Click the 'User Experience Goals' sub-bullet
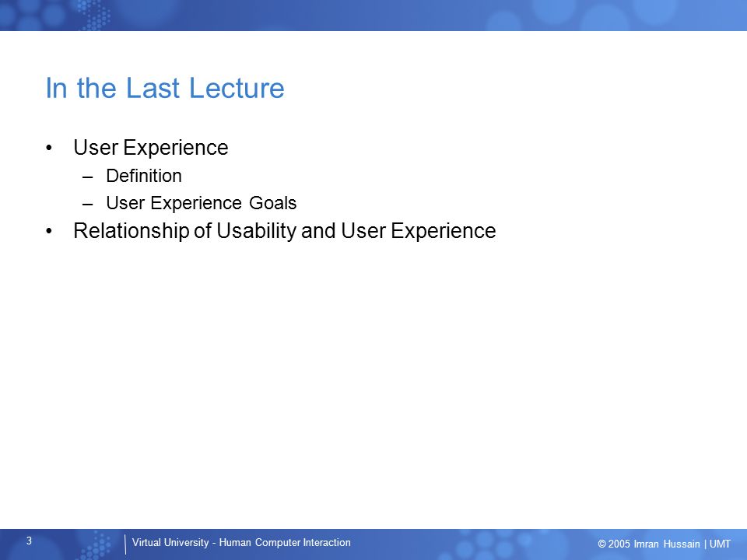The image size is (747, 560). [201, 203]
